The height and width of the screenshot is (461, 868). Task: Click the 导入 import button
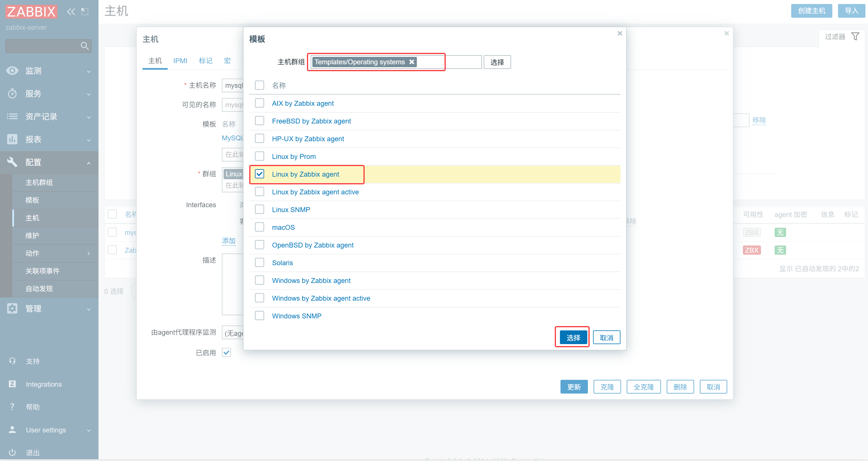[851, 11]
